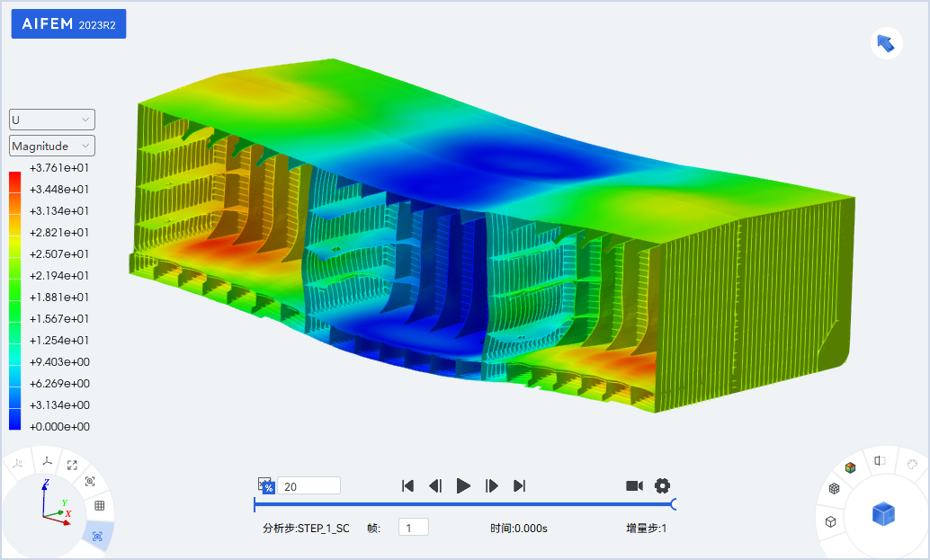Select the outline cube display icon

pos(830,521)
